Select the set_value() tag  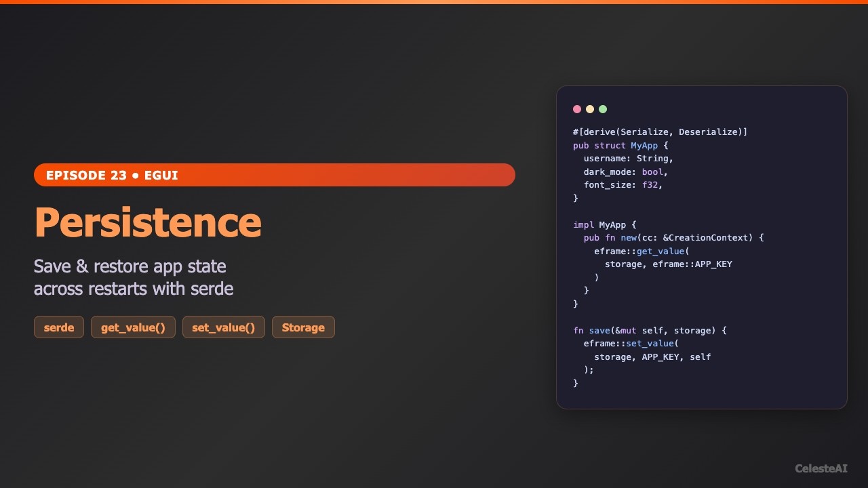[x=224, y=327]
